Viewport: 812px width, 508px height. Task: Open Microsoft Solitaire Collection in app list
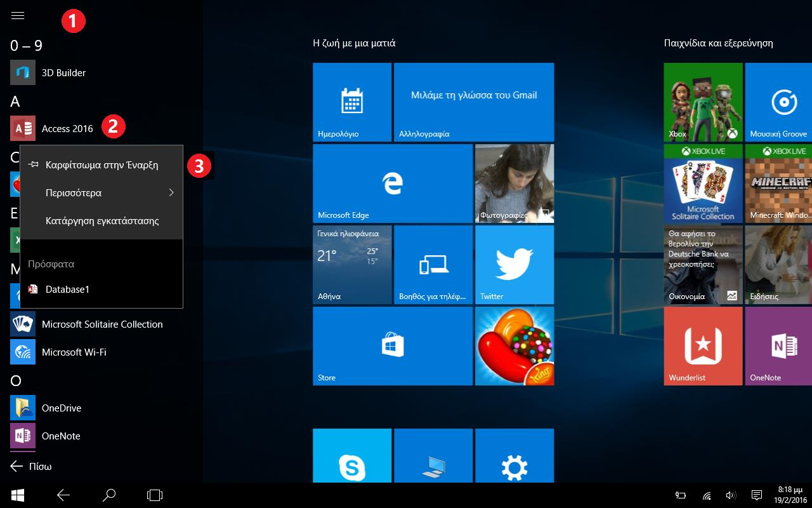(x=101, y=324)
